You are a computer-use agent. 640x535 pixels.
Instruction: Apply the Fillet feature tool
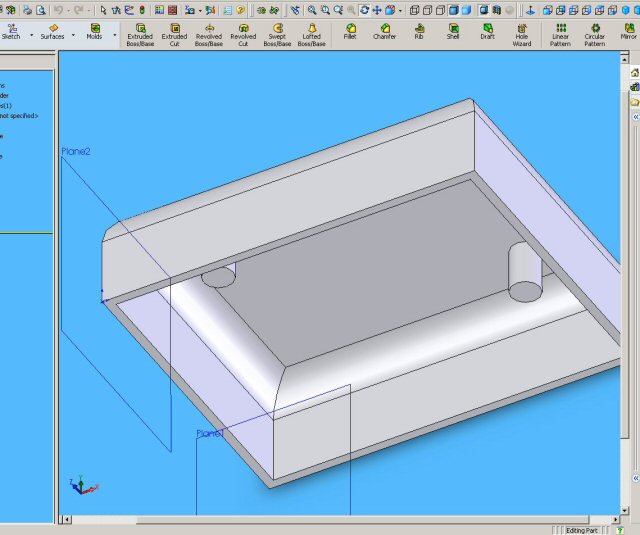click(350, 34)
